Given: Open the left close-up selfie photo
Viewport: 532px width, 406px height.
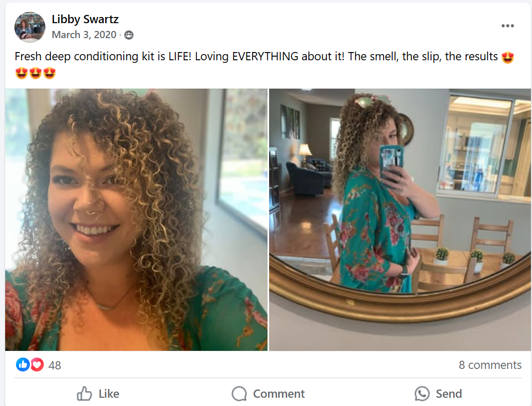Looking at the screenshot, I should 136,219.
